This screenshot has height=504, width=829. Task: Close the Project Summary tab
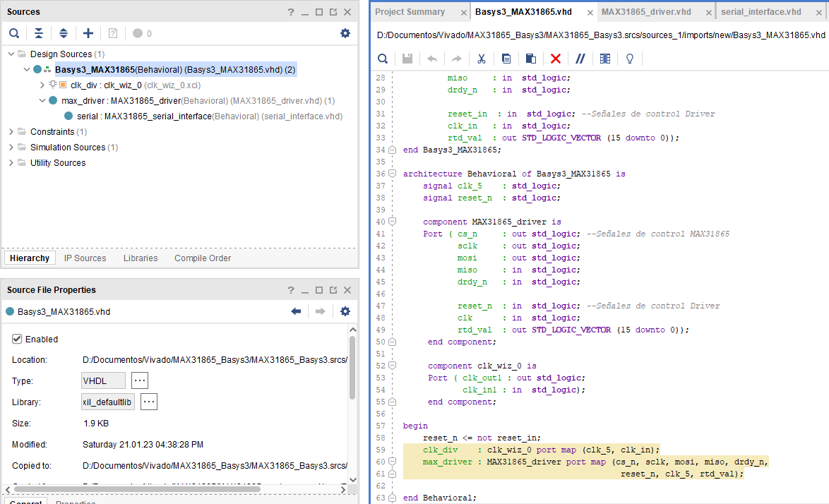coord(464,13)
